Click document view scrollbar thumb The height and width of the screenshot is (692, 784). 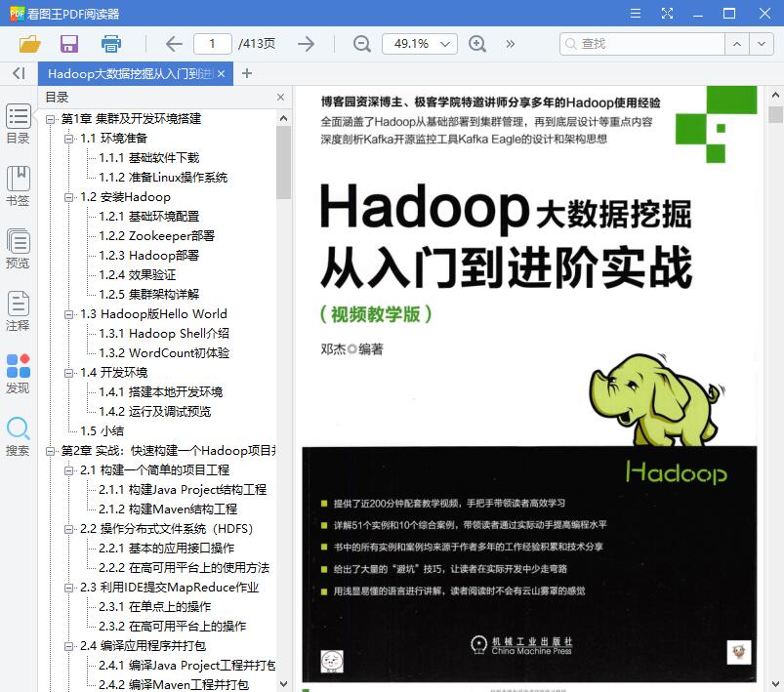click(x=775, y=114)
